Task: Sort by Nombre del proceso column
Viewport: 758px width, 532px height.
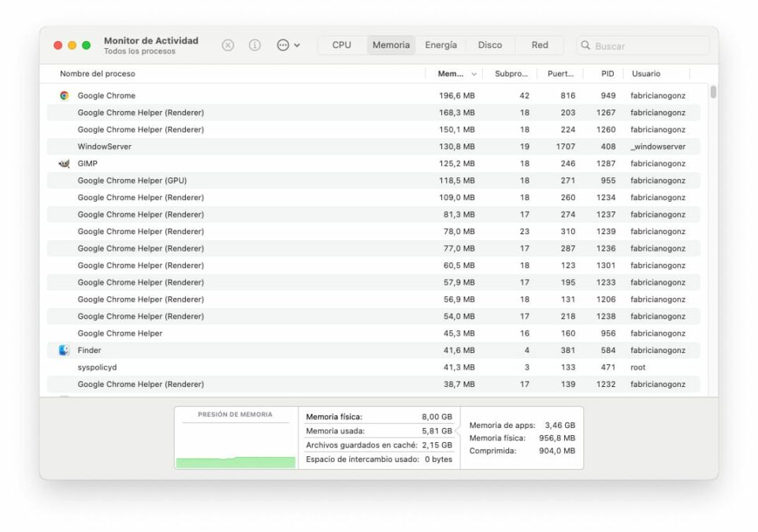Action: pos(98,73)
